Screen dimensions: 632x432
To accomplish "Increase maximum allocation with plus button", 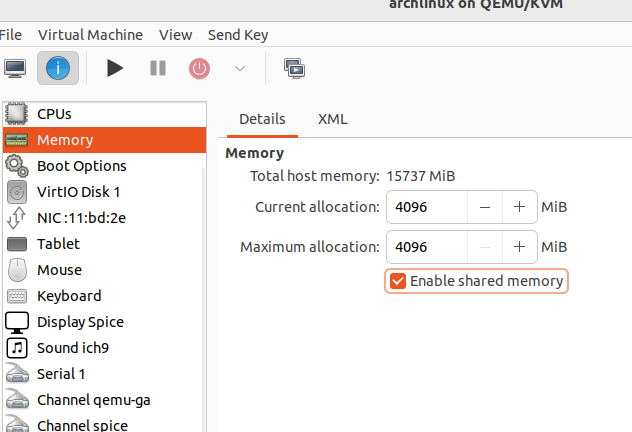I will click(519, 246).
